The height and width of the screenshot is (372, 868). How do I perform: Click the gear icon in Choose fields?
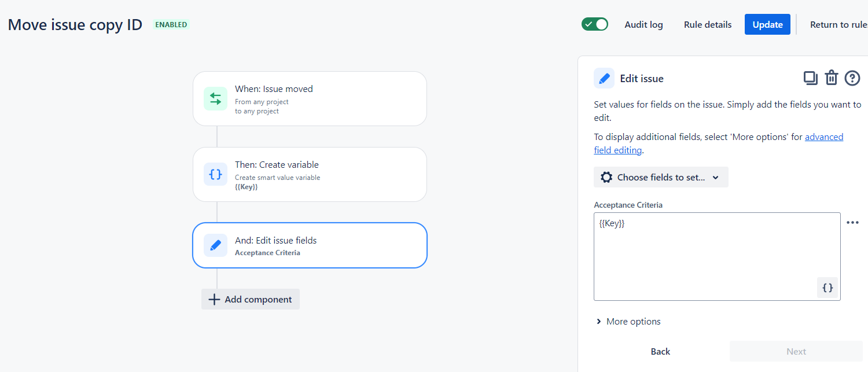(606, 177)
